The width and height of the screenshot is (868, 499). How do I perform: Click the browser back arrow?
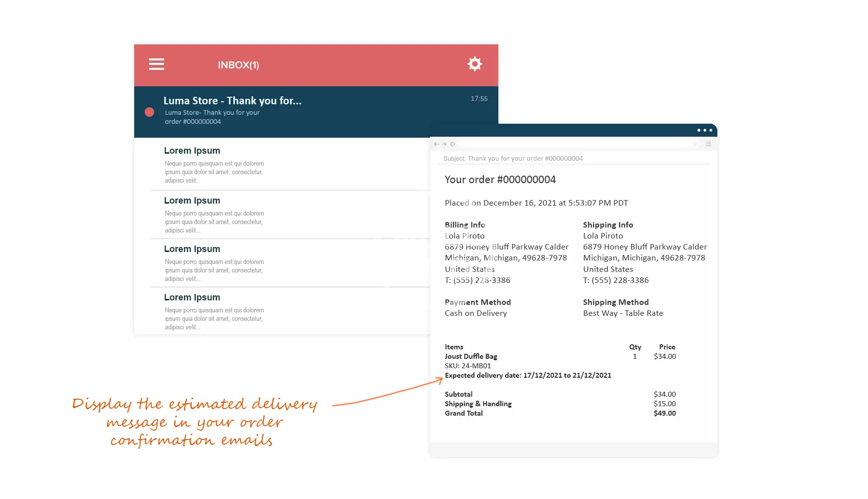point(436,144)
